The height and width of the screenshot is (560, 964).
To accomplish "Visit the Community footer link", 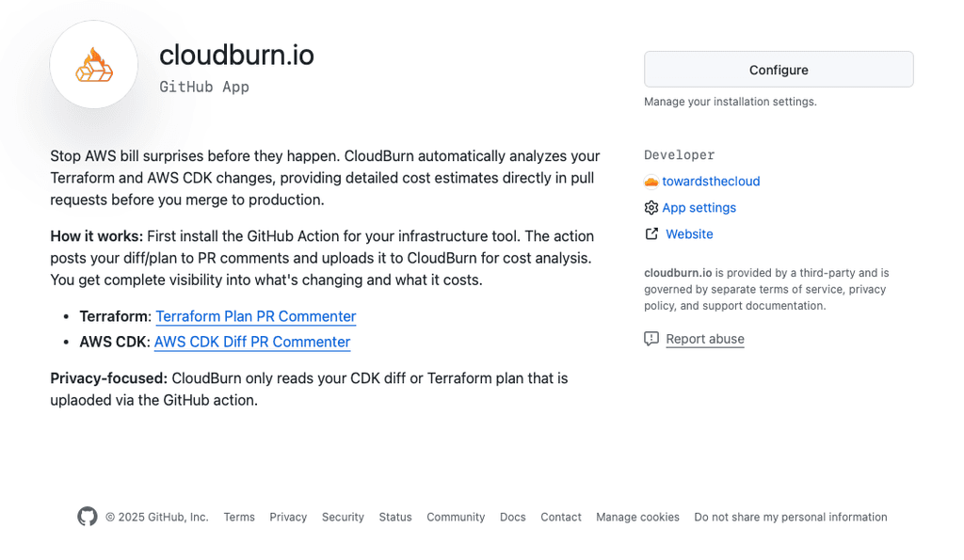I will pos(456,517).
